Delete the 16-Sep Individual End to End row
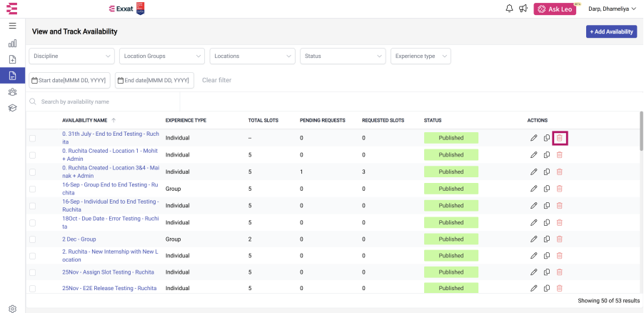Viewport: 644px width, 313px height. pyautogui.click(x=559, y=205)
